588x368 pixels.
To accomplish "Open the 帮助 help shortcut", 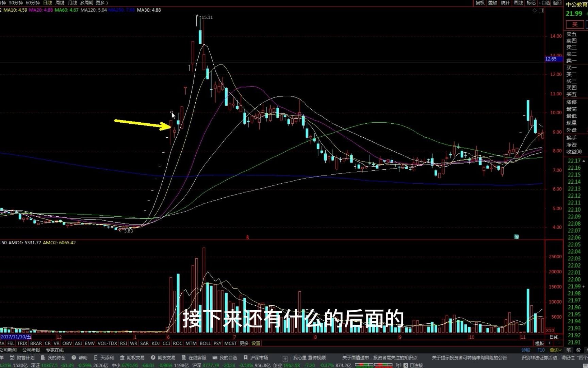I will click(79, 357).
